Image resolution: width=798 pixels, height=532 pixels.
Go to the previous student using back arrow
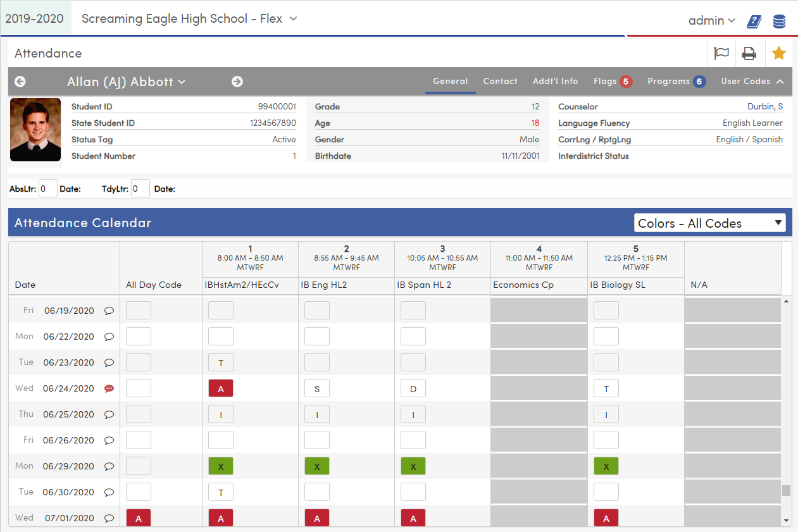20,82
